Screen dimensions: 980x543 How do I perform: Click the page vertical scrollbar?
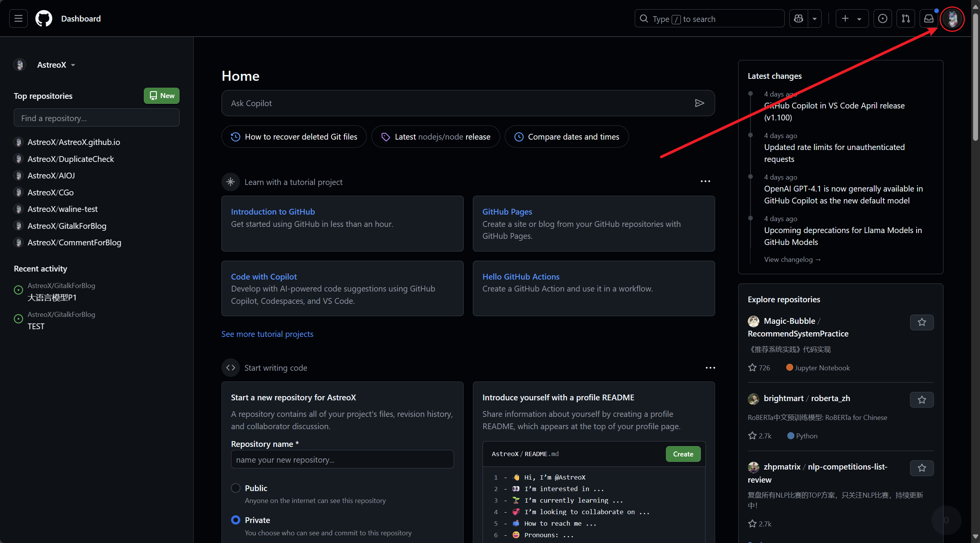[x=975, y=77]
